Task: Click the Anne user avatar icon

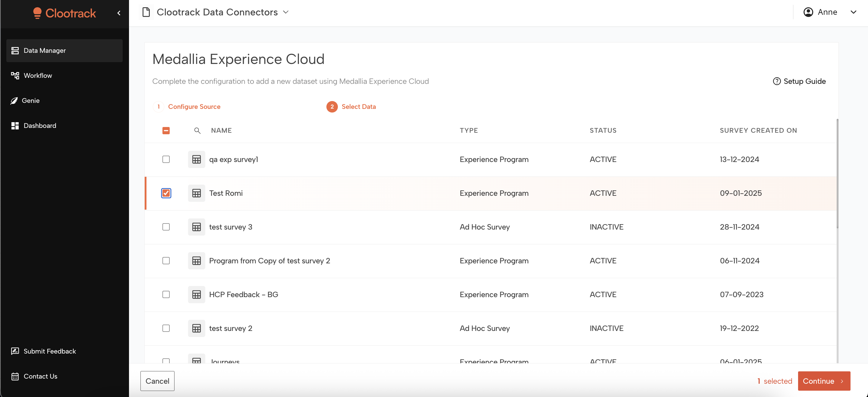Action: coord(808,12)
